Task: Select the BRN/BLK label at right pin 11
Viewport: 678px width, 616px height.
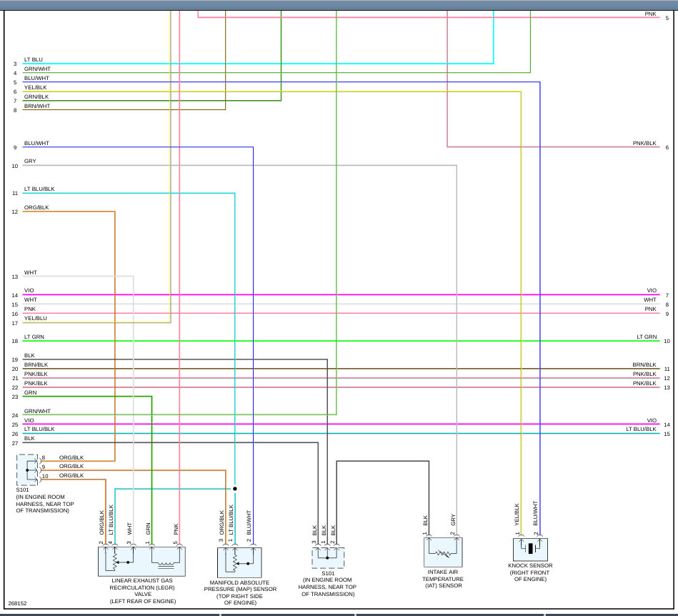Action: tap(644, 364)
